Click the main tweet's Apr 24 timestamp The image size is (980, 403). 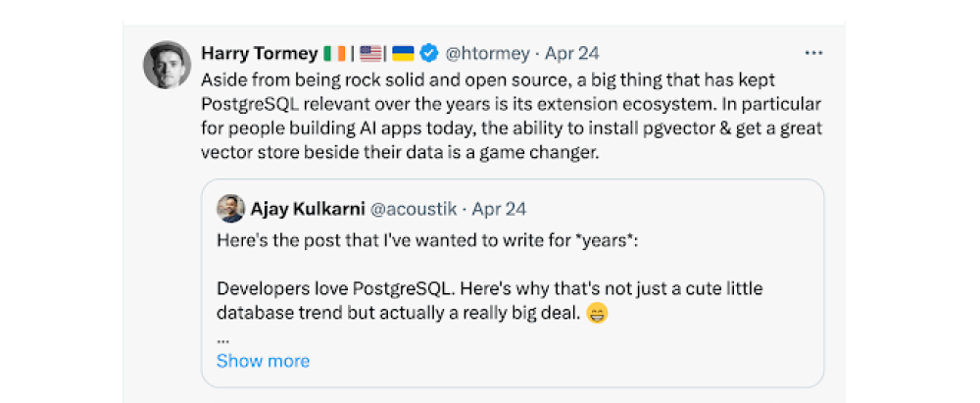coord(572,53)
